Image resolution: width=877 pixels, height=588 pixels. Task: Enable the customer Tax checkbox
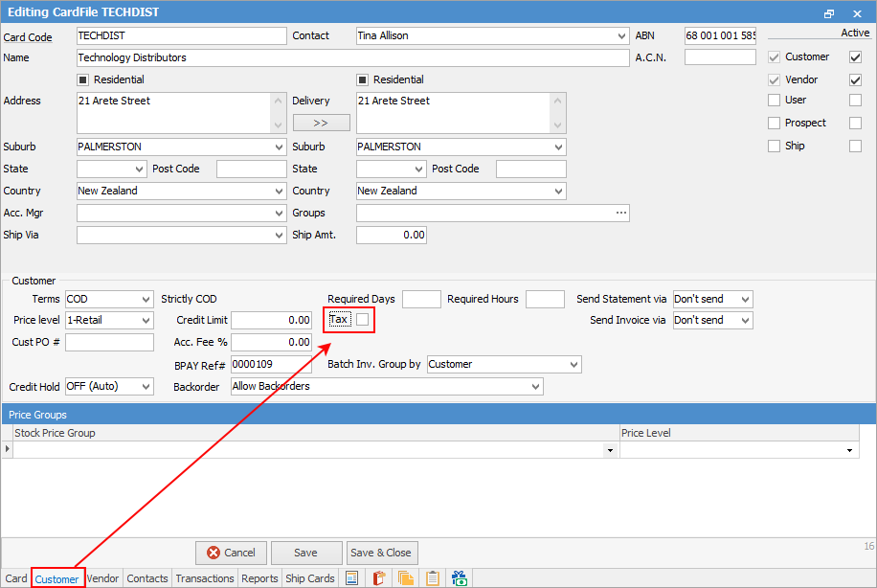[x=363, y=320]
